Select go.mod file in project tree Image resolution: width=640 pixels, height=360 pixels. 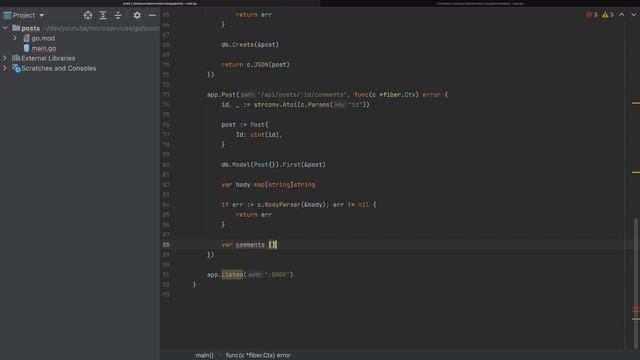tap(43, 38)
